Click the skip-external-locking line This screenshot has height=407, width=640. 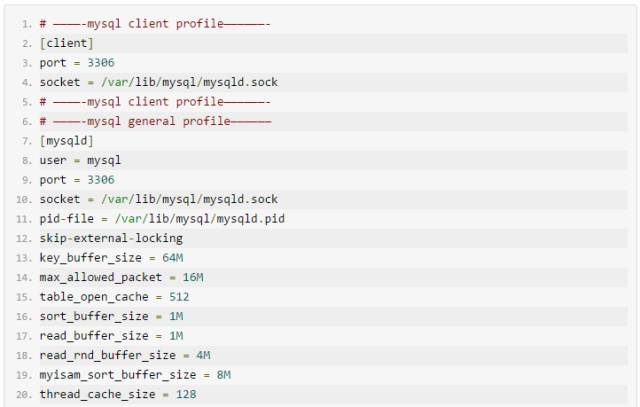click(111, 238)
